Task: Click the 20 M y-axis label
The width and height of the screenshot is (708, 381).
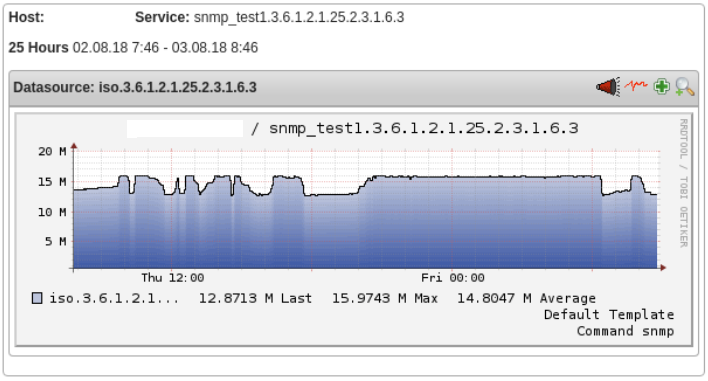Action: (52, 151)
